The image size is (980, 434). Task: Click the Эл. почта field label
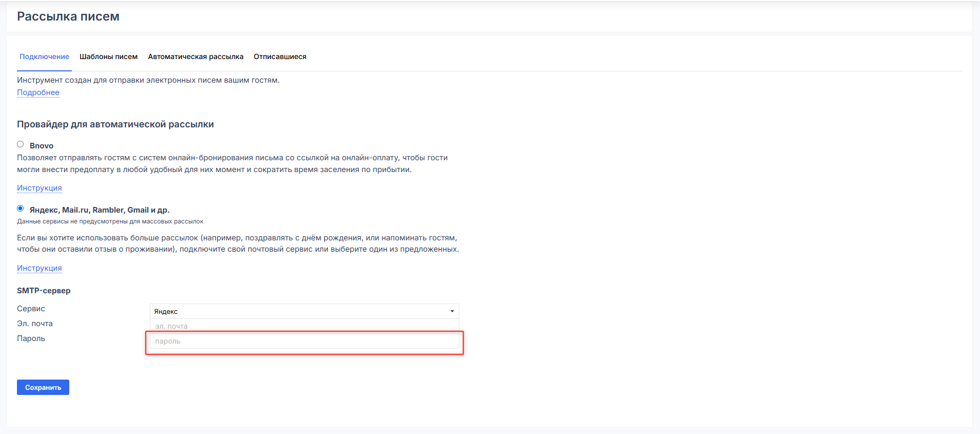coord(35,324)
